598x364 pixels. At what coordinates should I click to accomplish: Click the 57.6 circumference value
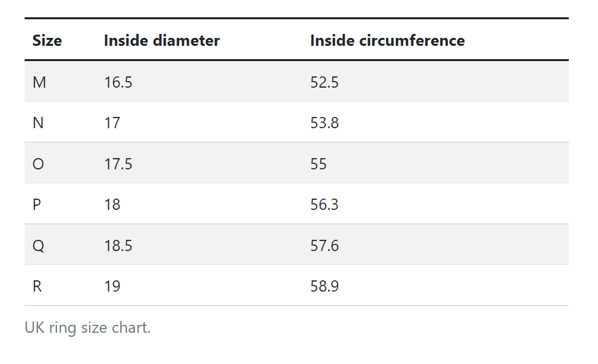point(324,246)
